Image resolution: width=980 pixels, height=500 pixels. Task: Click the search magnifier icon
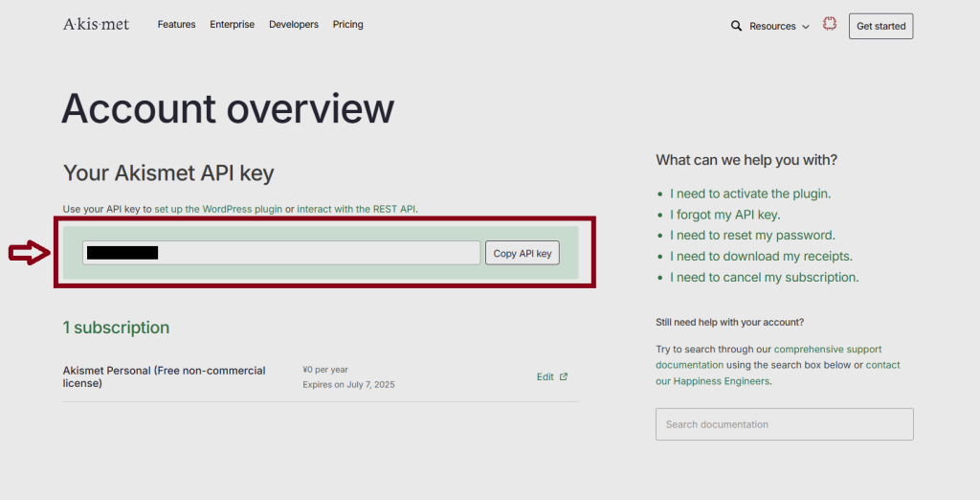(x=736, y=26)
